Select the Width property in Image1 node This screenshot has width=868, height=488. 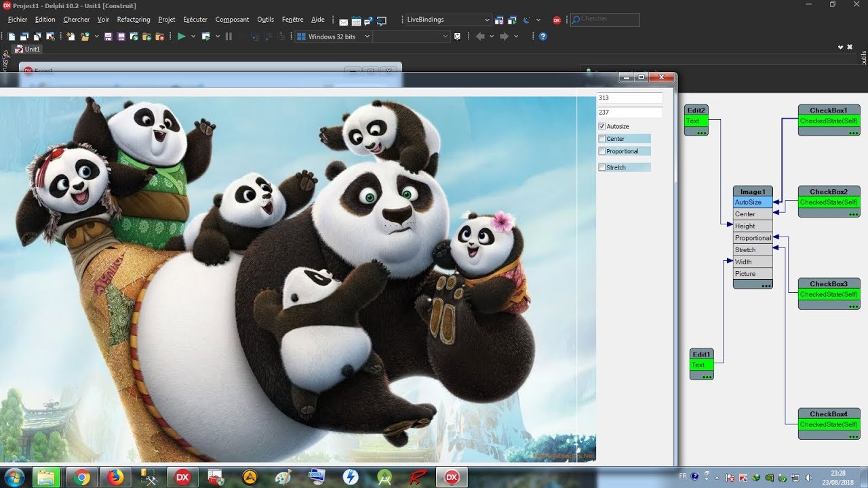pos(753,262)
